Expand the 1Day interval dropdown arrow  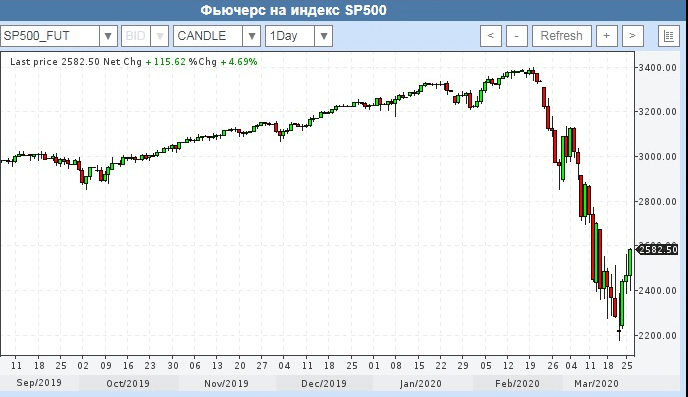click(323, 36)
